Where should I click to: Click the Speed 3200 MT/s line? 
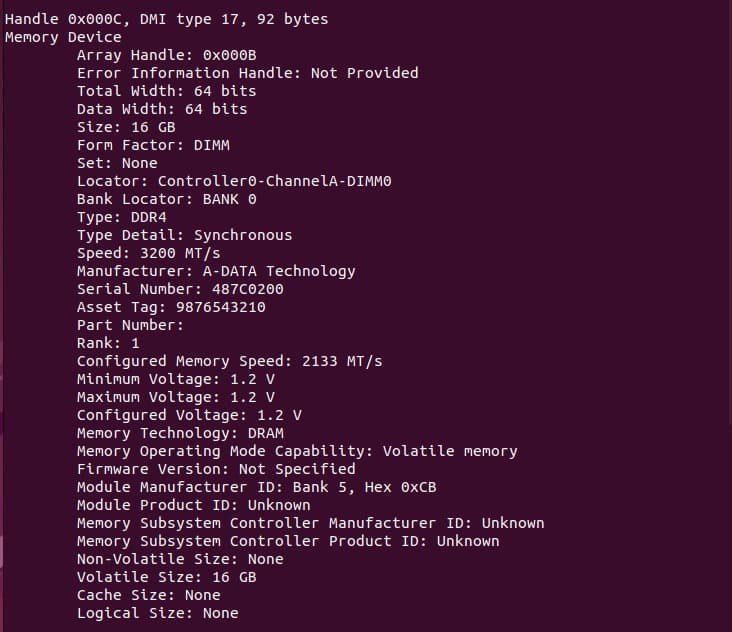(148, 253)
